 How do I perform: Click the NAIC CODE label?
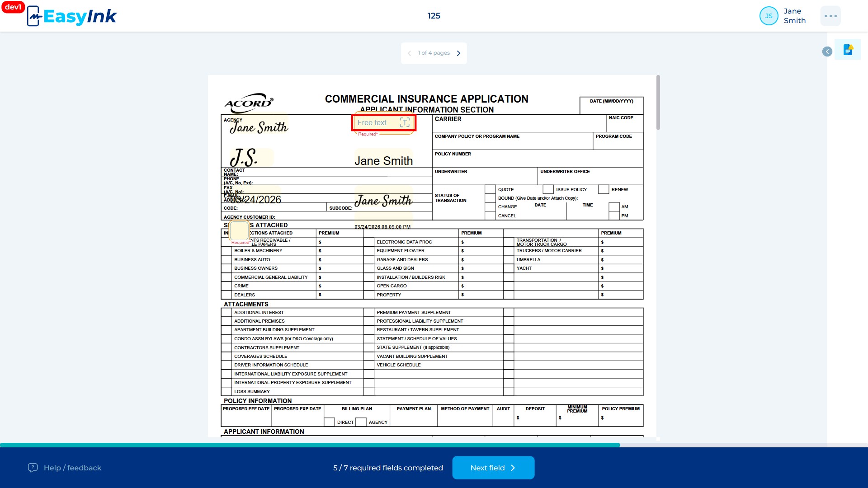pos(621,118)
